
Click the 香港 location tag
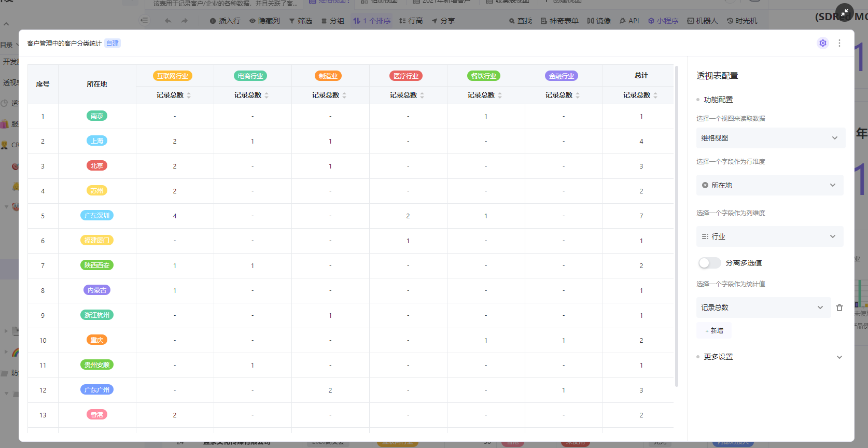97,415
